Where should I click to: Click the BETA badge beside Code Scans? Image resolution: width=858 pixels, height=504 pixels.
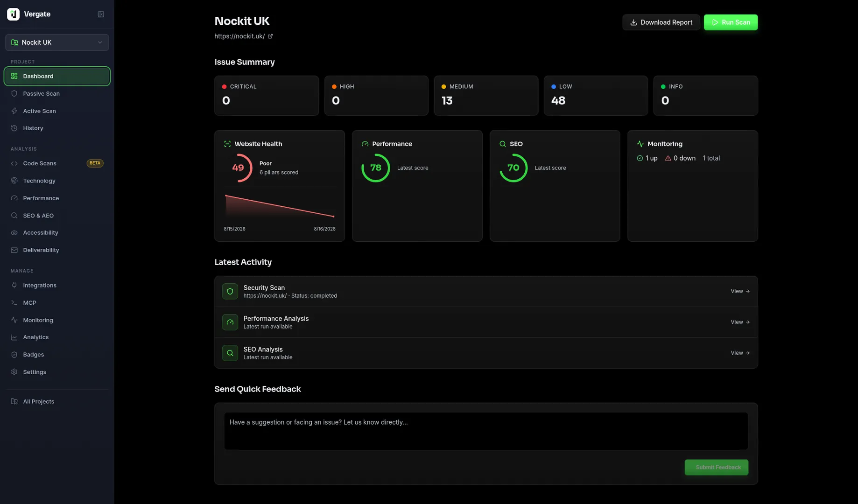coord(95,163)
